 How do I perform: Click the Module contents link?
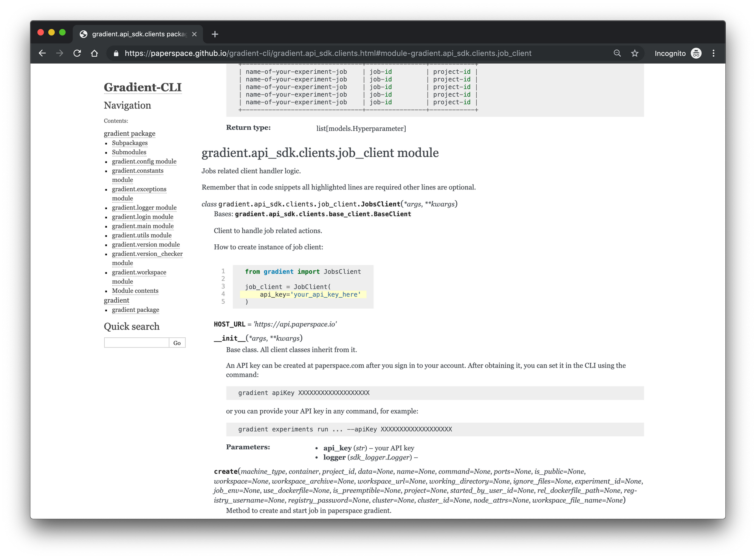(135, 291)
